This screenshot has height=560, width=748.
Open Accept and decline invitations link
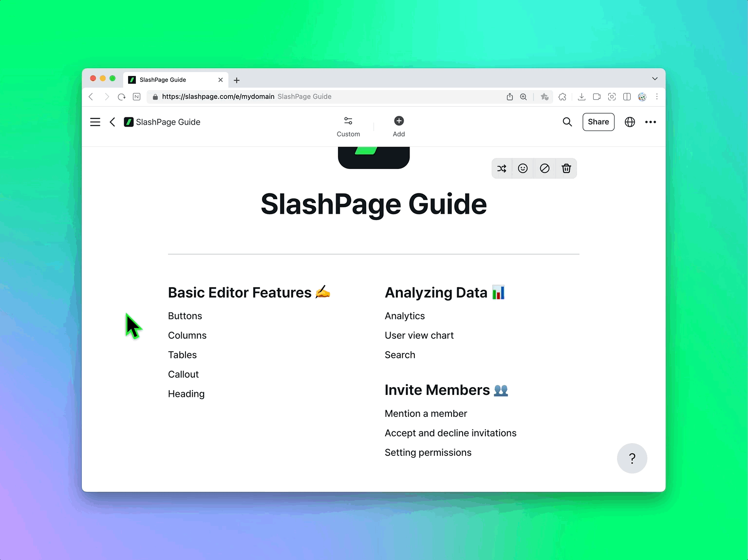[x=450, y=433]
